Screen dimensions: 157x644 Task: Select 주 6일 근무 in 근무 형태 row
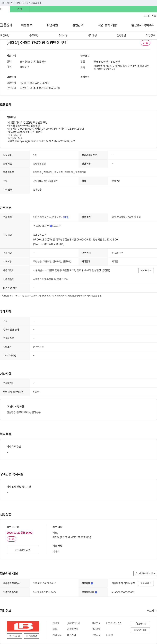pyautogui.click(x=117, y=253)
